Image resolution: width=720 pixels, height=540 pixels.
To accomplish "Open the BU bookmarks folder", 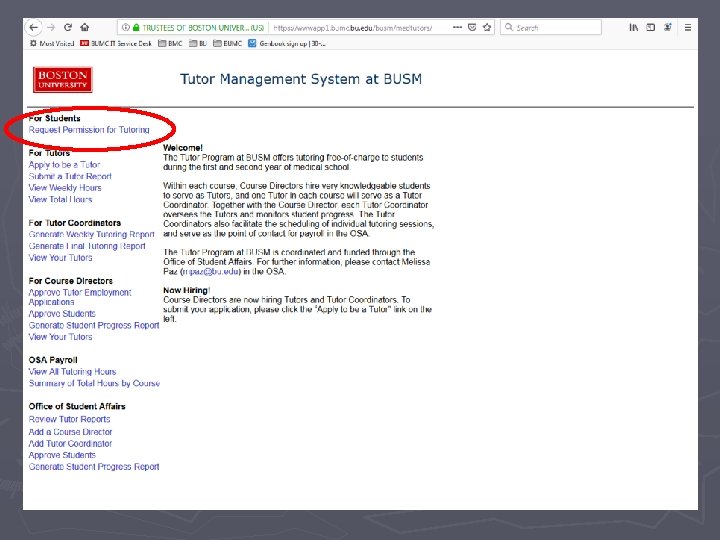I will click(x=198, y=44).
